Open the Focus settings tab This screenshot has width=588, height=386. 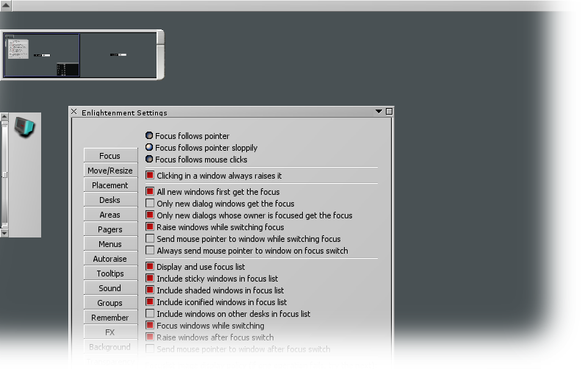[110, 156]
